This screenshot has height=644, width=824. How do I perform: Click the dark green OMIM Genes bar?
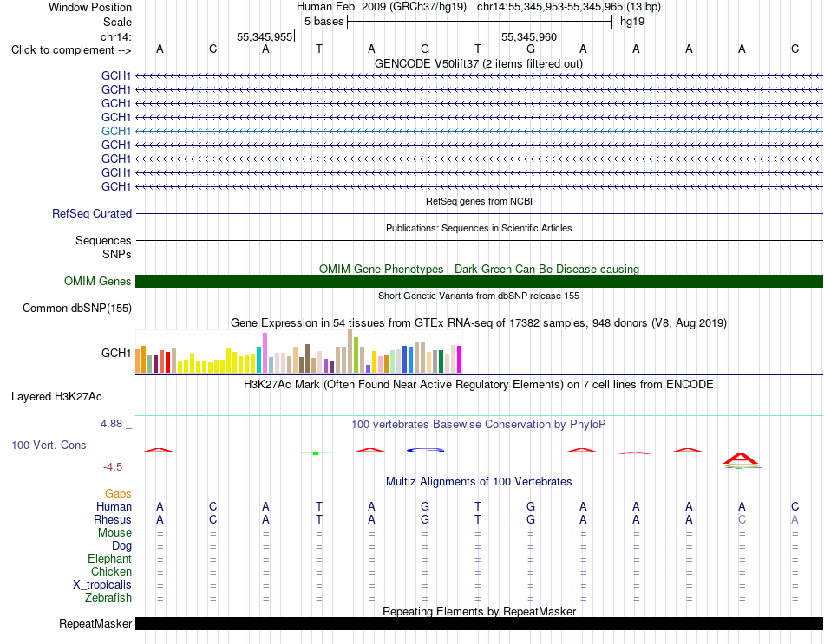click(480, 281)
